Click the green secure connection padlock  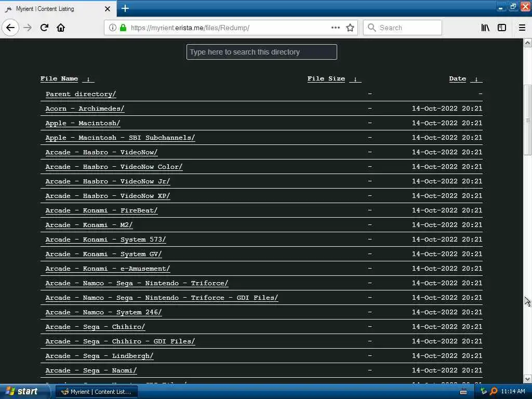(x=123, y=28)
